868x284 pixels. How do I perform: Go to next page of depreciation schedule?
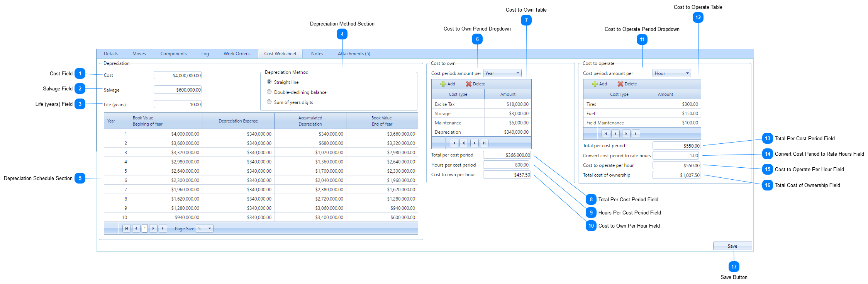click(x=153, y=228)
